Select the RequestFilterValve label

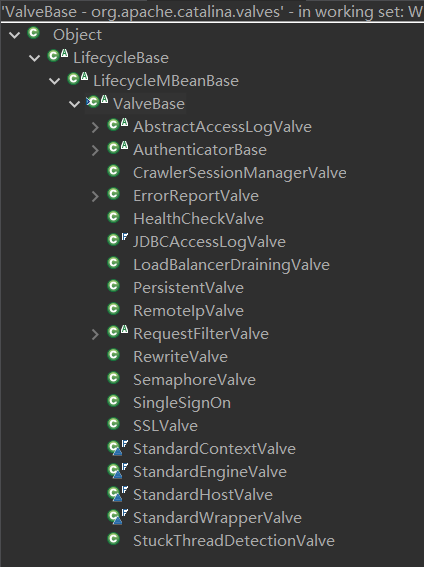click(x=201, y=334)
